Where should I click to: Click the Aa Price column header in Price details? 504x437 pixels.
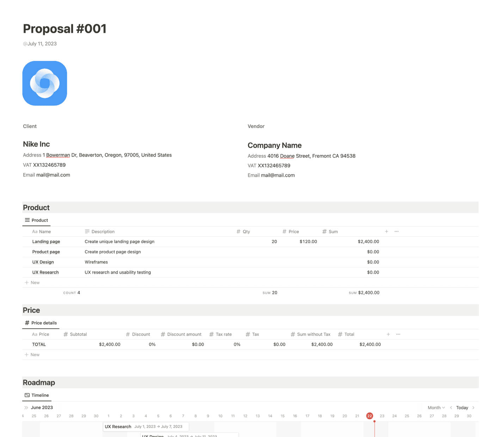coord(41,334)
